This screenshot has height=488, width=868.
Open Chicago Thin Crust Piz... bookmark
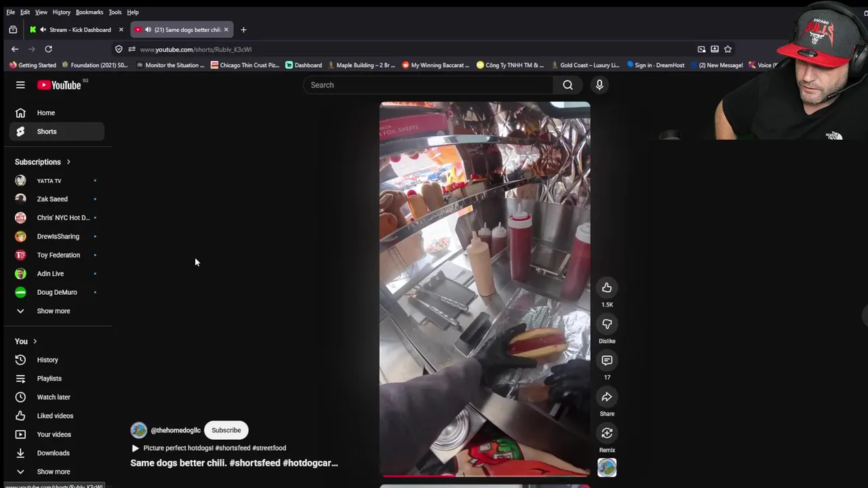245,65
